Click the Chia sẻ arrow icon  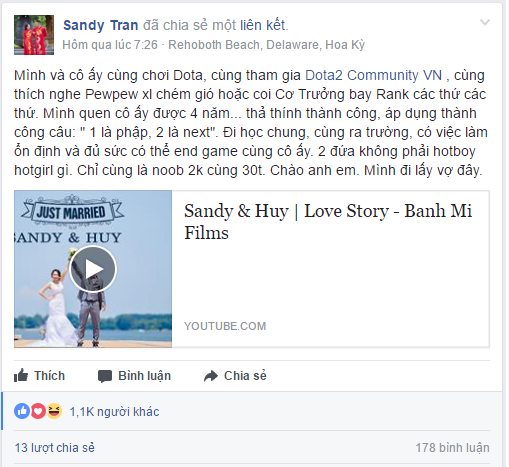[211, 376]
